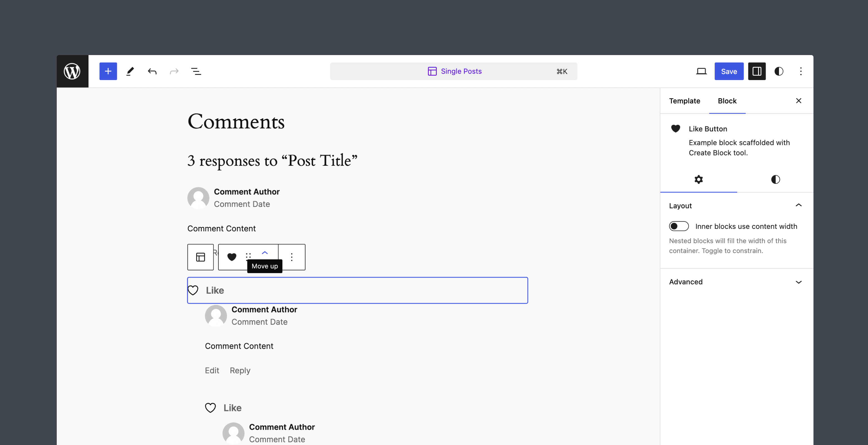Viewport: 868px width, 445px height.
Task: Click the ⌘K shortcut hint
Action: click(x=562, y=71)
